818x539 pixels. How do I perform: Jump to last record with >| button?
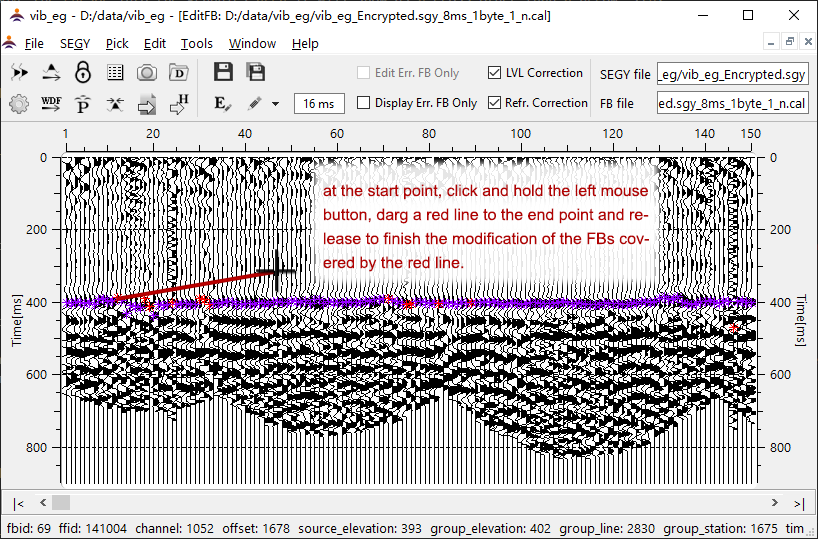798,502
